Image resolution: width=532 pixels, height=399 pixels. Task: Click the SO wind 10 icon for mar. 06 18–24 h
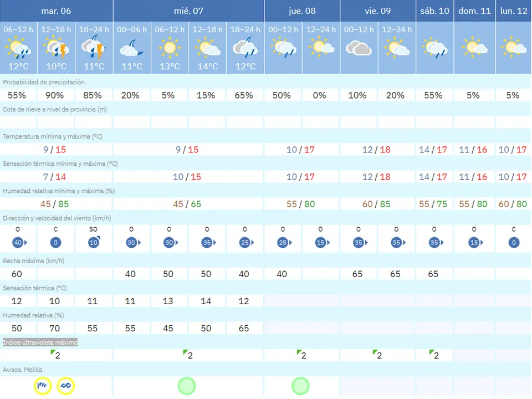click(94, 242)
